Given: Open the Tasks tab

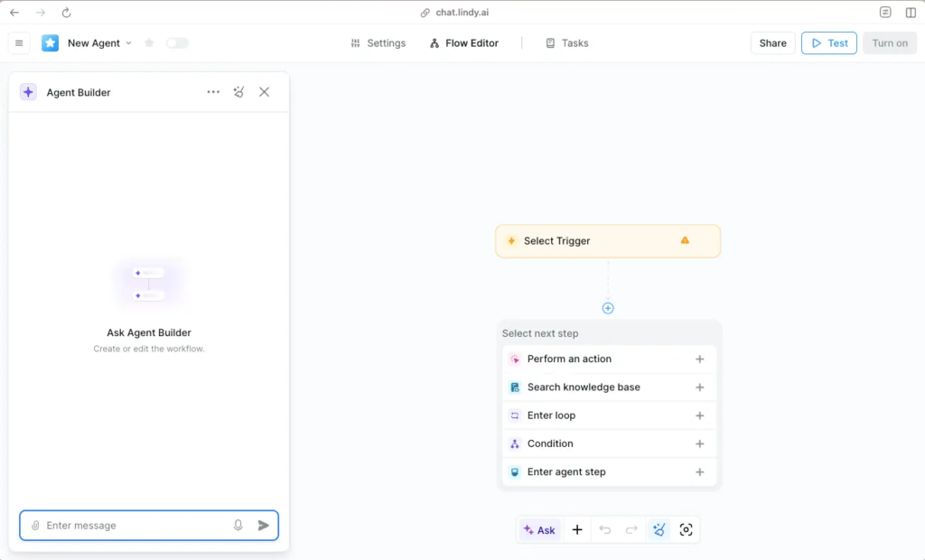Looking at the screenshot, I should (566, 42).
